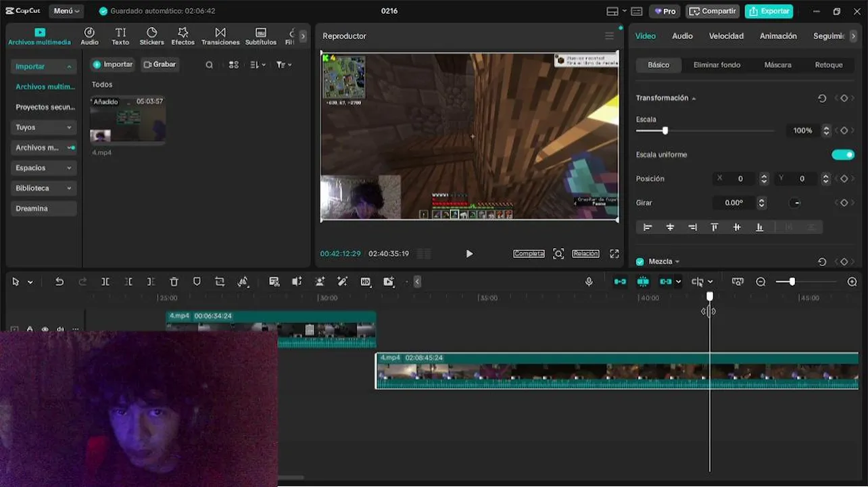Open the Texto tool tab
The image size is (868, 487).
tap(120, 37)
